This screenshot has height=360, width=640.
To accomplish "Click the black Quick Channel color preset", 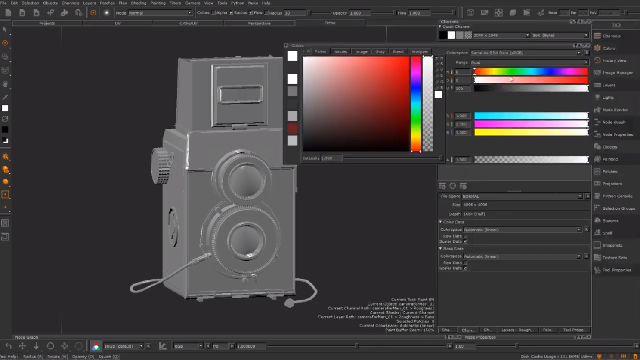I will tap(443, 36).
